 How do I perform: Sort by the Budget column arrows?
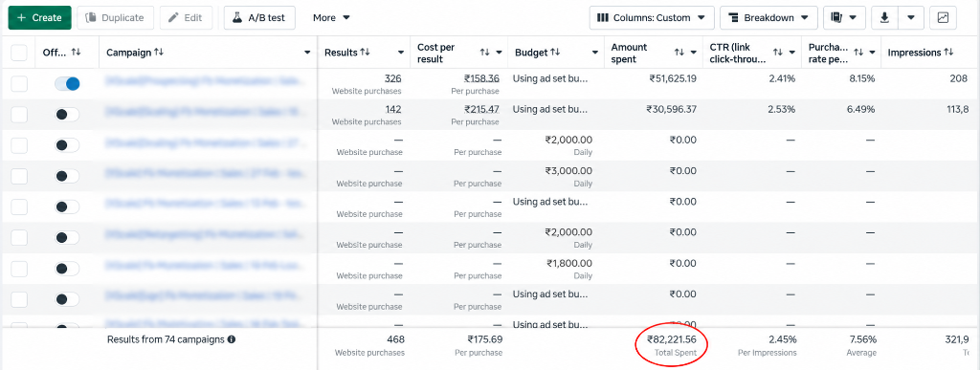(555, 53)
